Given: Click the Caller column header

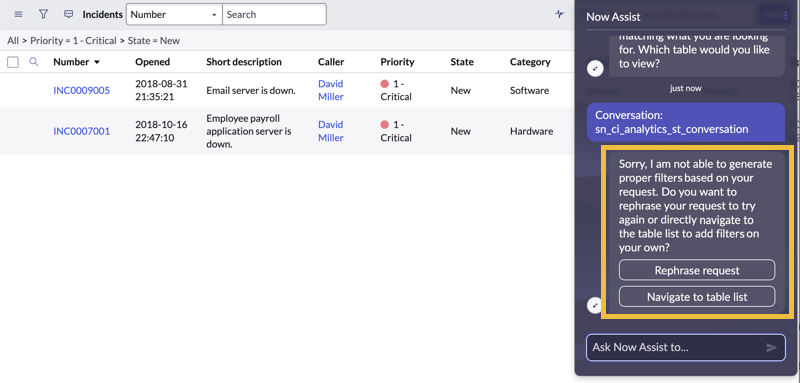Looking at the screenshot, I should pyautogui.click(x=331, y=62).
